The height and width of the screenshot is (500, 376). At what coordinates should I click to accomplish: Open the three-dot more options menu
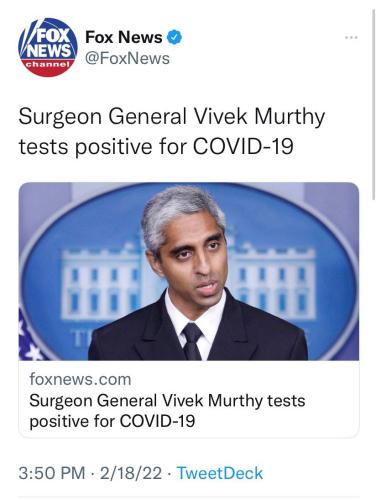point(351,37)
